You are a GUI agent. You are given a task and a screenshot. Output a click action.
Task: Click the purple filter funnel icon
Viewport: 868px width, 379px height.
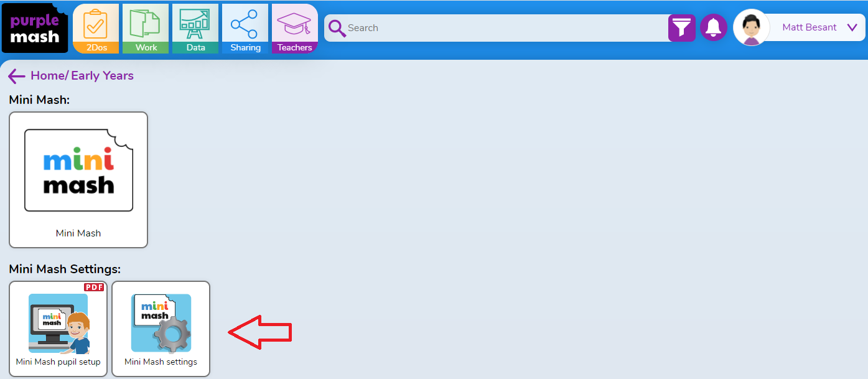click(x=682, y=28)
